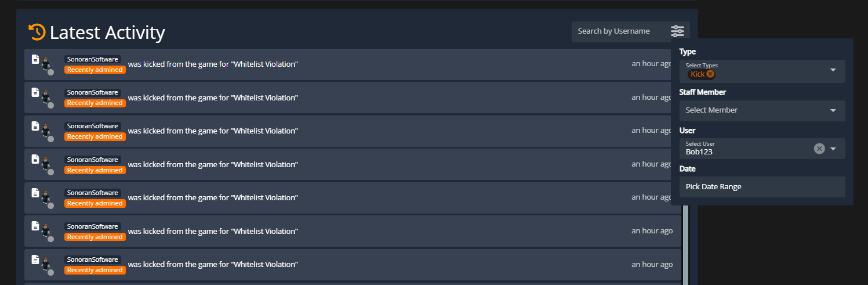Click the SonoranSoftware username in the first row
Screen dimensions: 868x285
[x=93, y=59]
